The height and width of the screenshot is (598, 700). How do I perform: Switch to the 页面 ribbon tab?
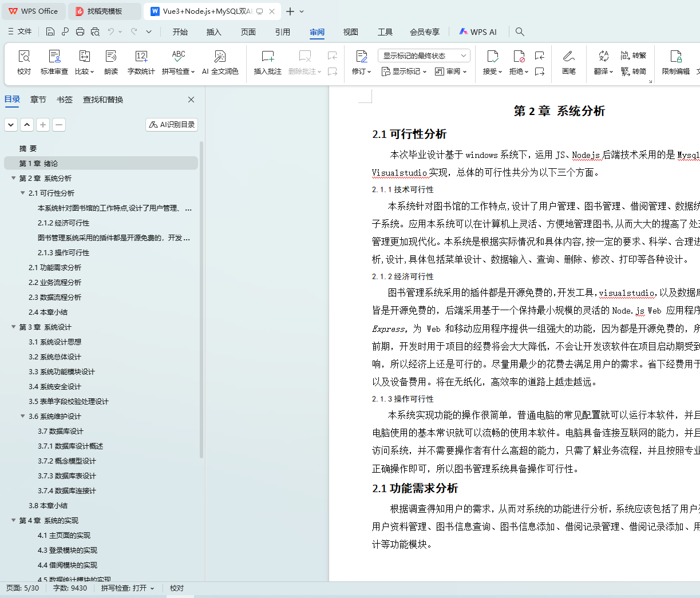248,32
